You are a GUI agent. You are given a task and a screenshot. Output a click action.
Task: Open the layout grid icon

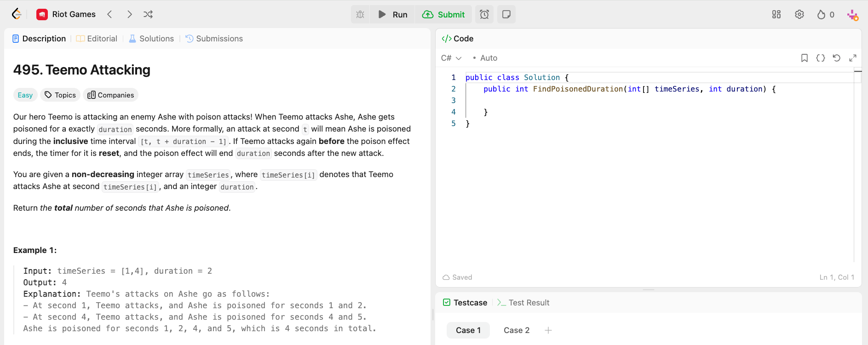point(776,14)
